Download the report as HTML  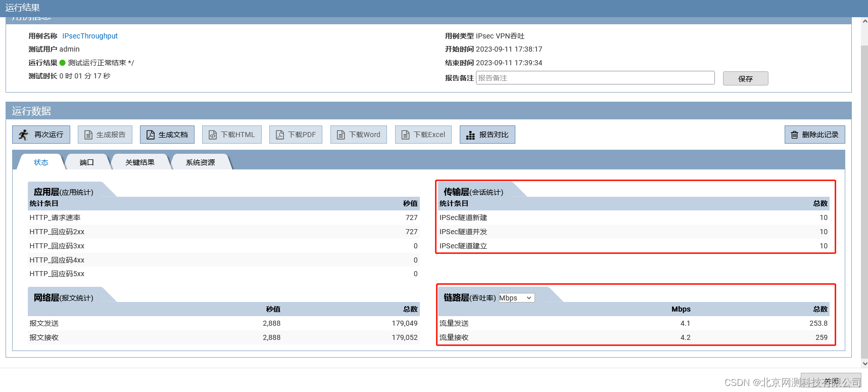tap(232, 135)
